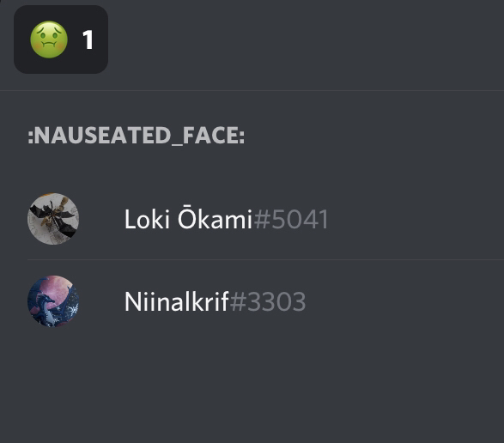Click the #5041 discriminator tag
This screenshot has height=443, width=504.
[x=291, y=219]
